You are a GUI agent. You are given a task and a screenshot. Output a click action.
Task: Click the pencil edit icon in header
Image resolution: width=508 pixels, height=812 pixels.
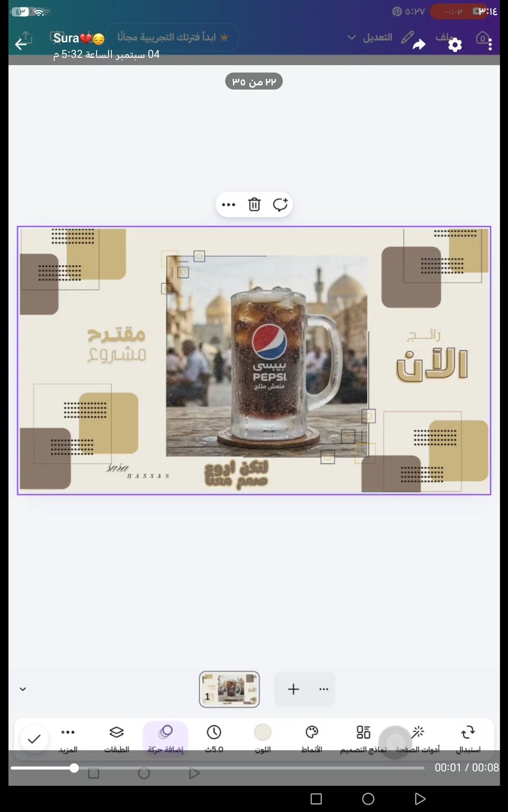[407, 37]
